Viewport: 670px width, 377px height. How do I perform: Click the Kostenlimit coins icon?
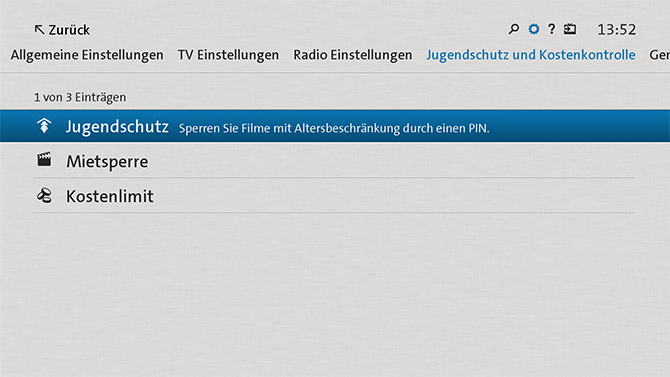44,196
